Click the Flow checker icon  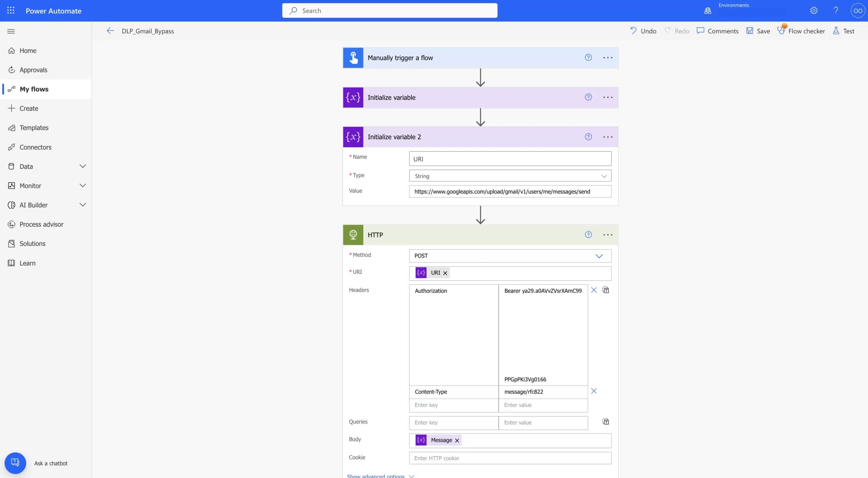[781, 31]
